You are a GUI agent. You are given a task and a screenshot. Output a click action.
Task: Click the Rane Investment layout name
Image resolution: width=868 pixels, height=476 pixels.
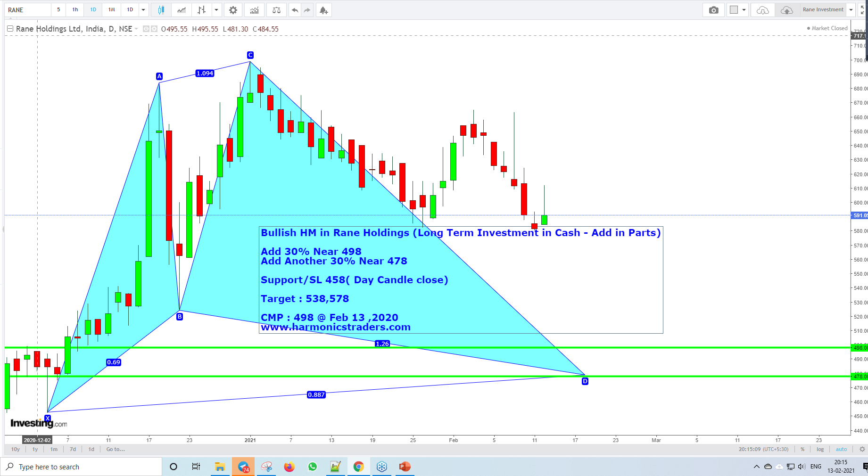point(823,10)
